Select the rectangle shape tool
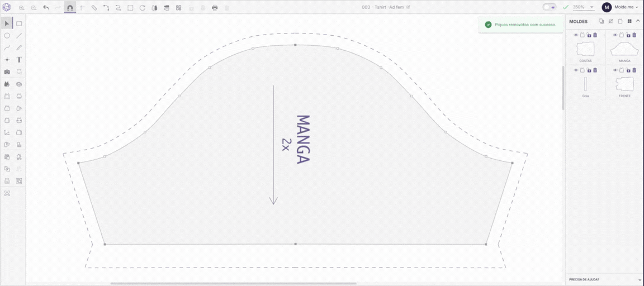 point(19,24)
